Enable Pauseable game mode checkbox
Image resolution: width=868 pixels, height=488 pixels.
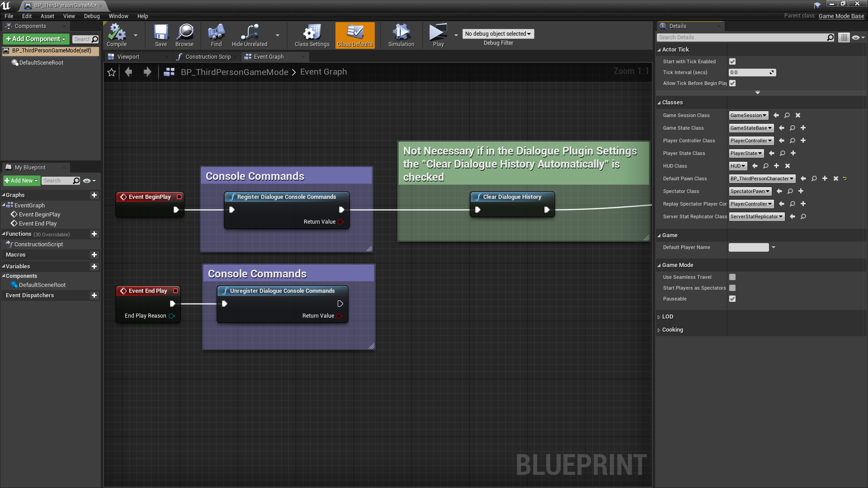pos(733,299)
